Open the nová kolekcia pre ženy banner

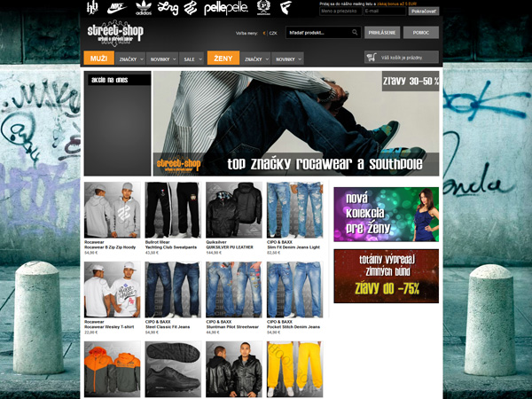pos(386,214)
